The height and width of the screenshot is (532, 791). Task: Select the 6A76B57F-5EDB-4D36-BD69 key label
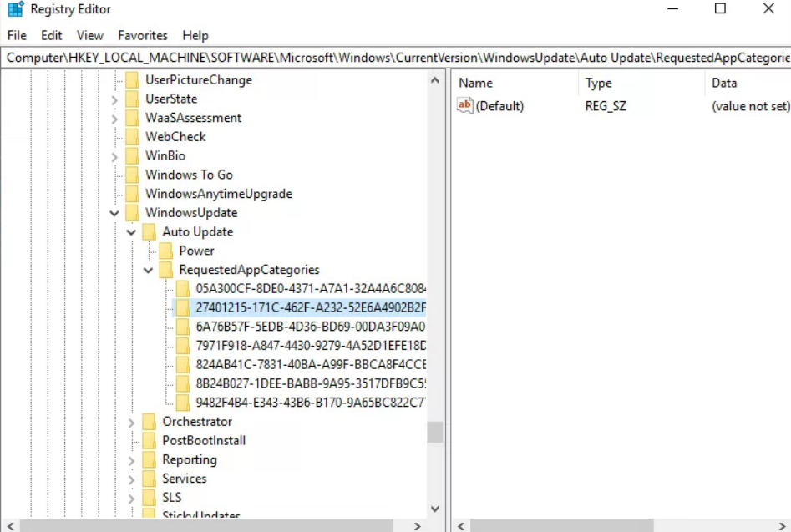(x=311, y=327)
